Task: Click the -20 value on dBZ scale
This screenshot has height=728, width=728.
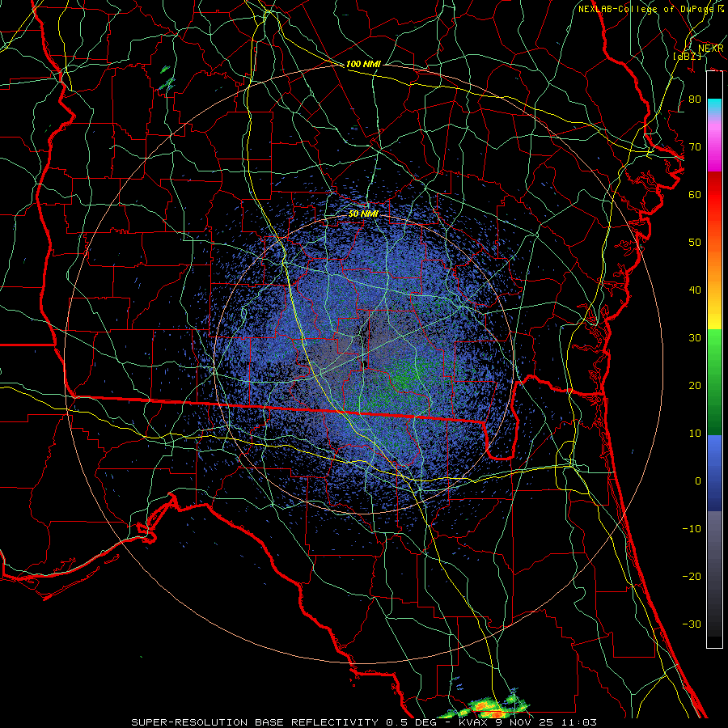Action: [692, 577]
